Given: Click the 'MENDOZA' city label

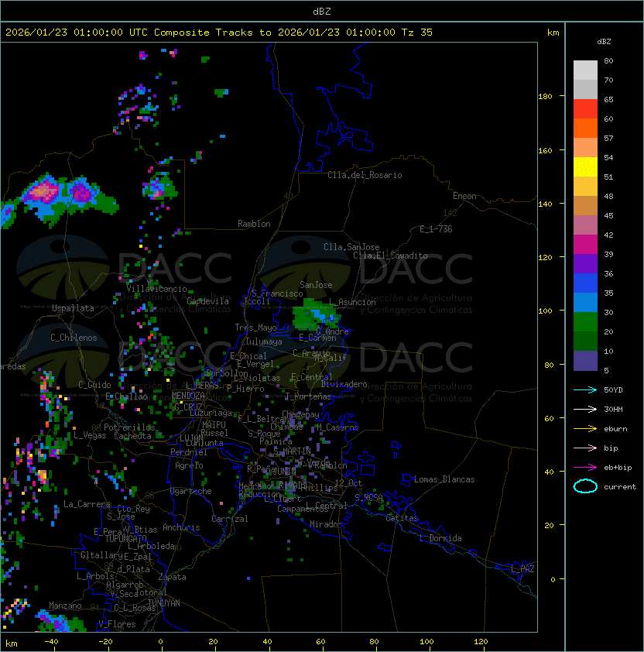Looking at the screenshot, I should [188, 396].
